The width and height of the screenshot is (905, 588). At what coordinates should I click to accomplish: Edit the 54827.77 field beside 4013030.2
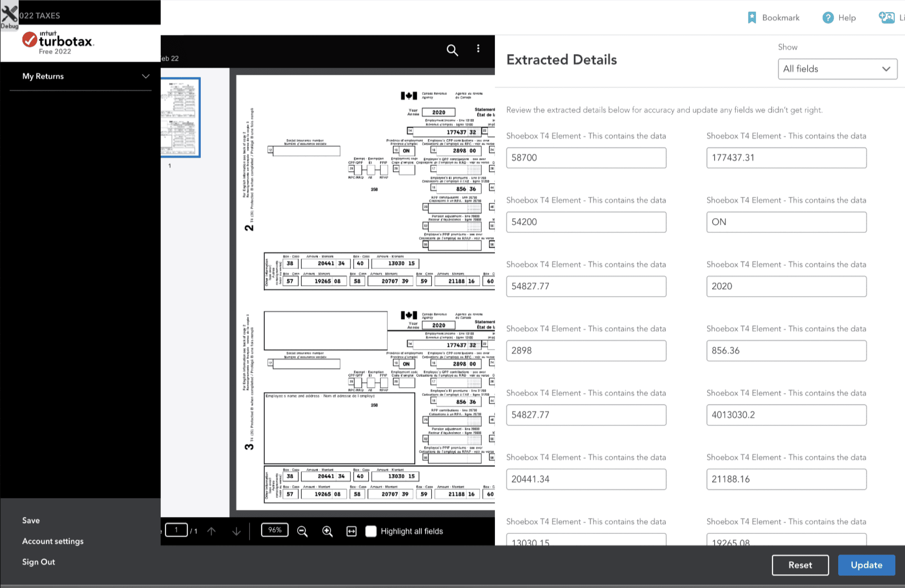click(586, 415)
